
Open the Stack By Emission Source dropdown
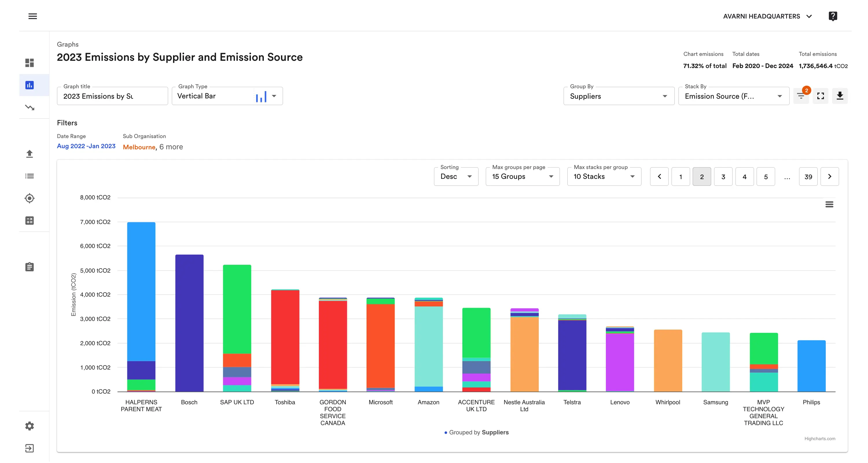[733, 96]
